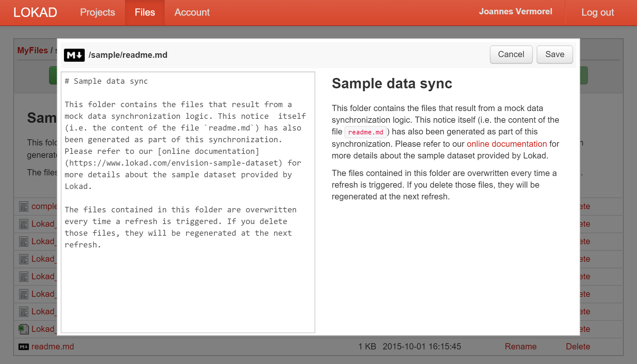
Task: Save the readme.md changes
Action: coord(555,54)
